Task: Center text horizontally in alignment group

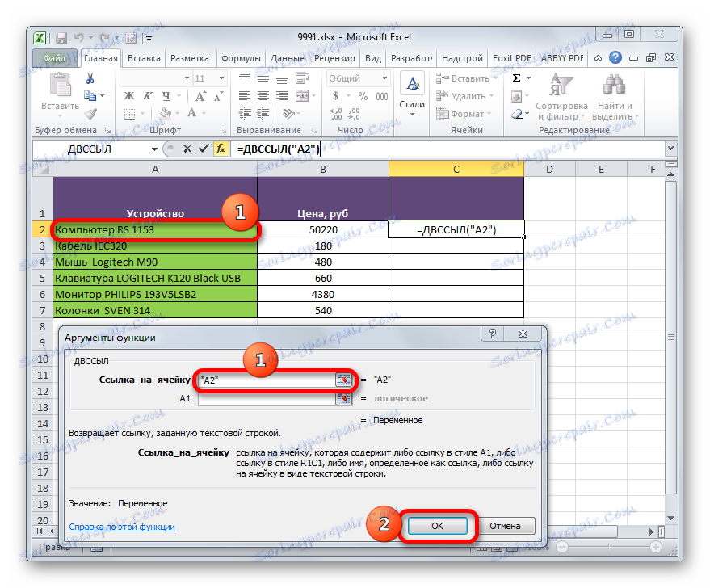Action: [263, 96]
